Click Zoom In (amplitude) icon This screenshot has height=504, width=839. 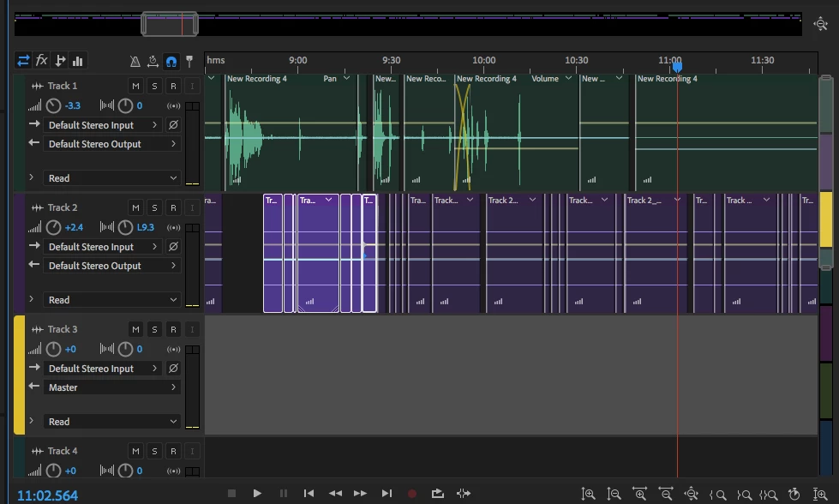(x=588, y=494)
